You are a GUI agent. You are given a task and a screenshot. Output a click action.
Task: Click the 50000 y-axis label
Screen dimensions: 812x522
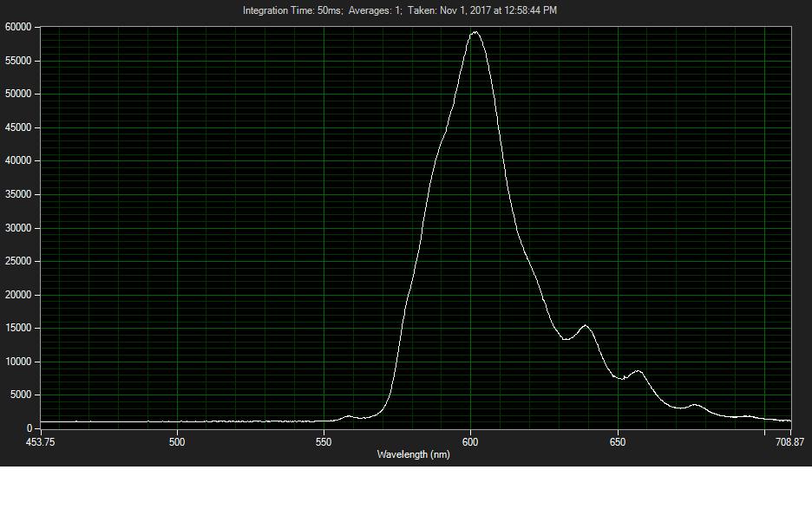click(x=18, y=94)
